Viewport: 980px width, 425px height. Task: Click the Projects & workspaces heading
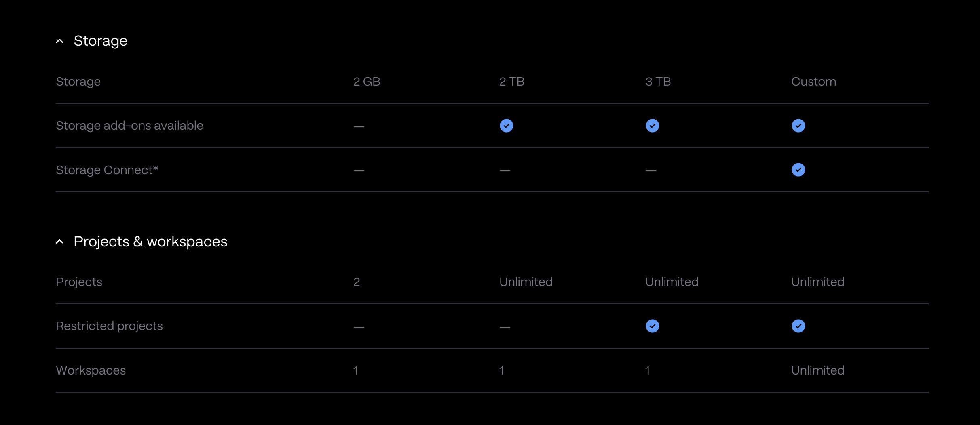pyautogui.click(x=150, y=242)
